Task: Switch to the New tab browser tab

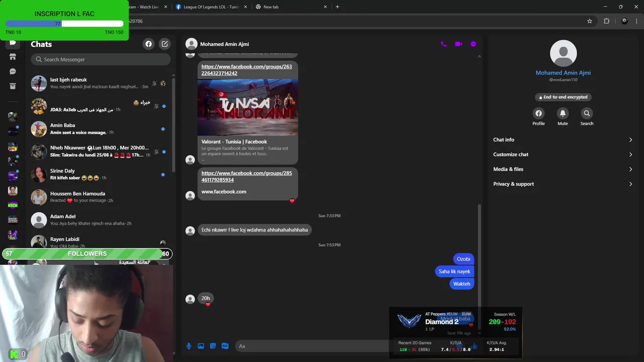Action: point(291,7)
